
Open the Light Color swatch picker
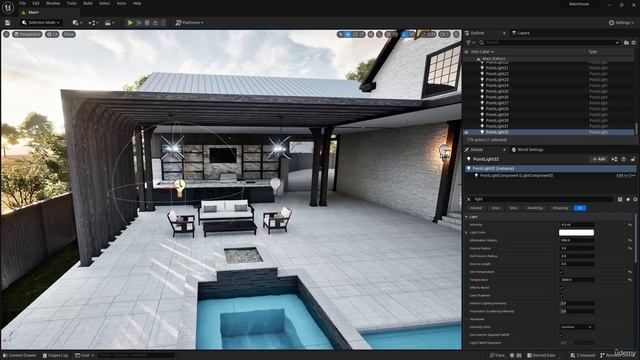point(576,233)
